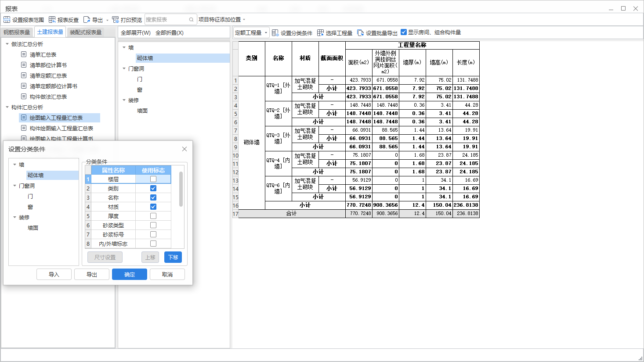The height and width of the screenshot is (362, 644).
Task: Collapse the 装修 node in middle panel
Action: [x=124, y=100]
